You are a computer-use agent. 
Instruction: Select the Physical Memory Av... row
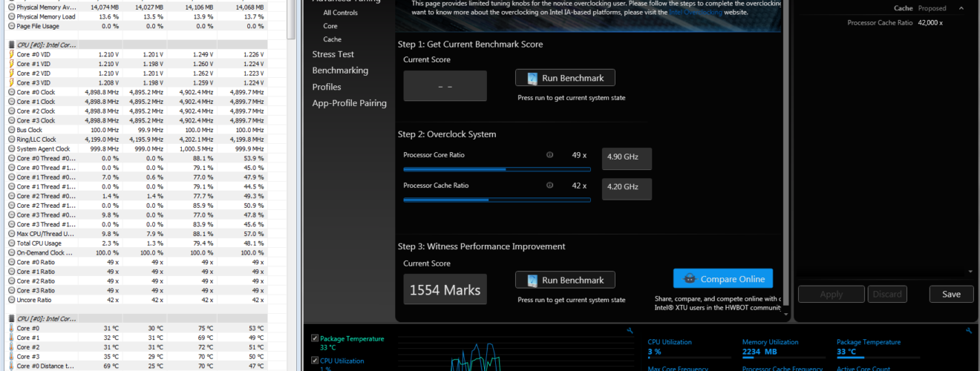(137, 7)
